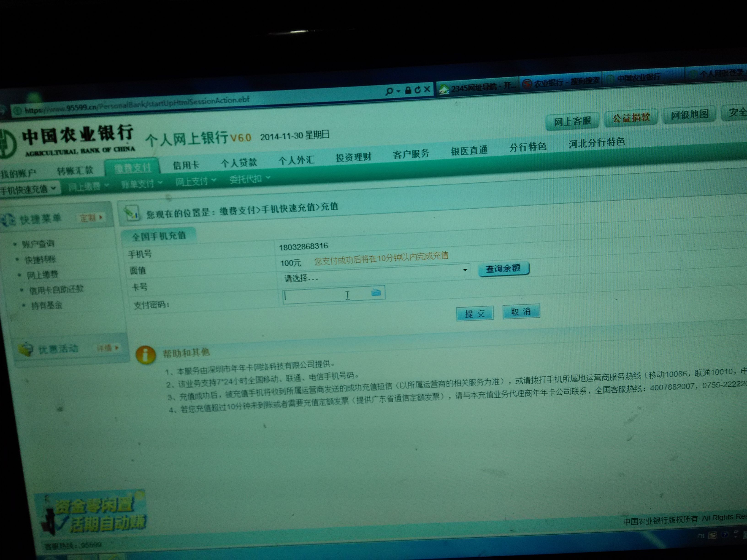Open the 快捷转账 quick link
This screenshot has height=560, width=747.
coord(40,260)
